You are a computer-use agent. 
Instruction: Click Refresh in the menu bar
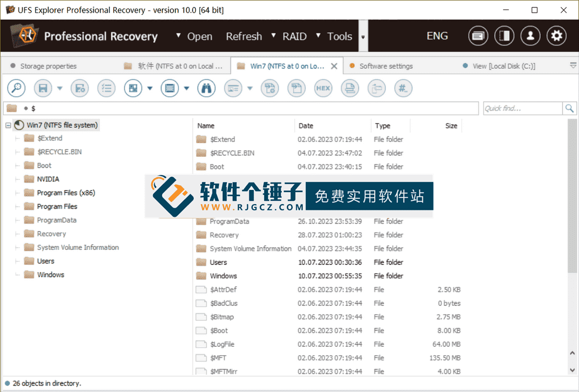click(244, 36)
